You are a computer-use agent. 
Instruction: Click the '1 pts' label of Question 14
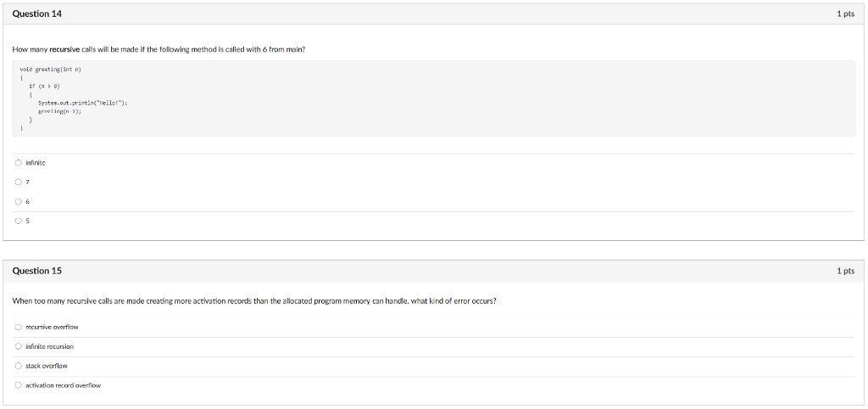(845, 14)
